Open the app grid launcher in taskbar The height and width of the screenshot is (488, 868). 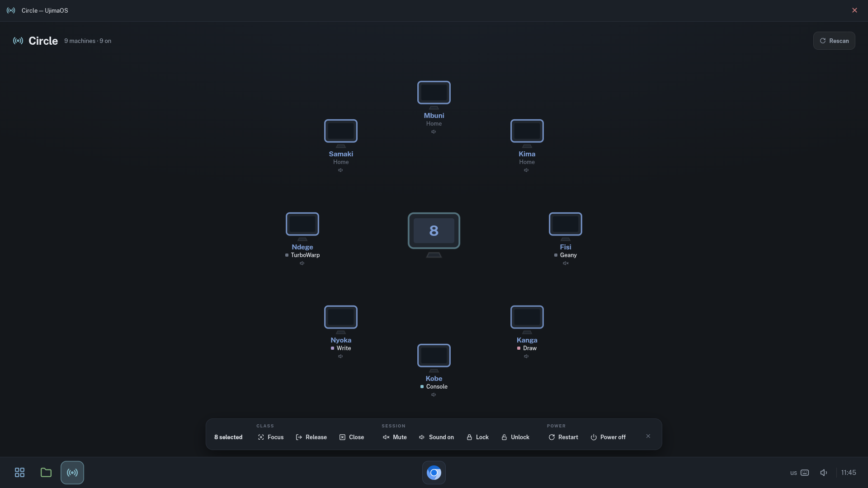click(19, 473)
